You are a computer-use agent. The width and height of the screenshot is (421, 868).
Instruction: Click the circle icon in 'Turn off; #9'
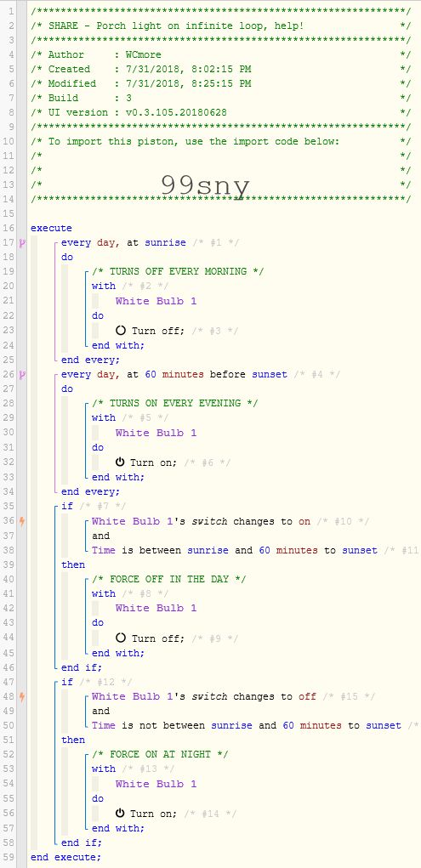point(121,638)
